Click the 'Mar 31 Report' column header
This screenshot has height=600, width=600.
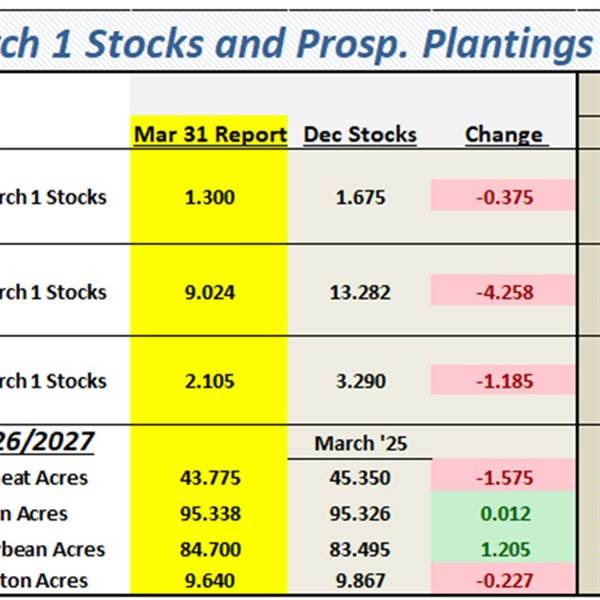[210, 134]
